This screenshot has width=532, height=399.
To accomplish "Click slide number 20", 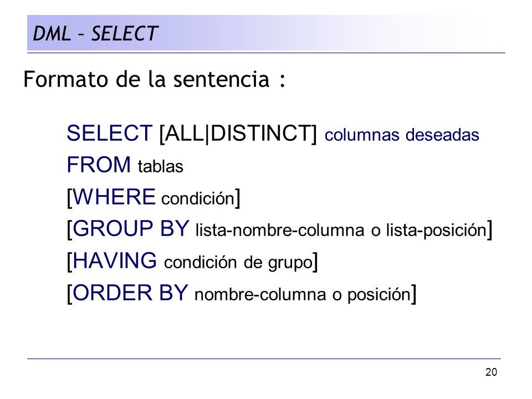I will pyautogui.click(x=491, y=372).
